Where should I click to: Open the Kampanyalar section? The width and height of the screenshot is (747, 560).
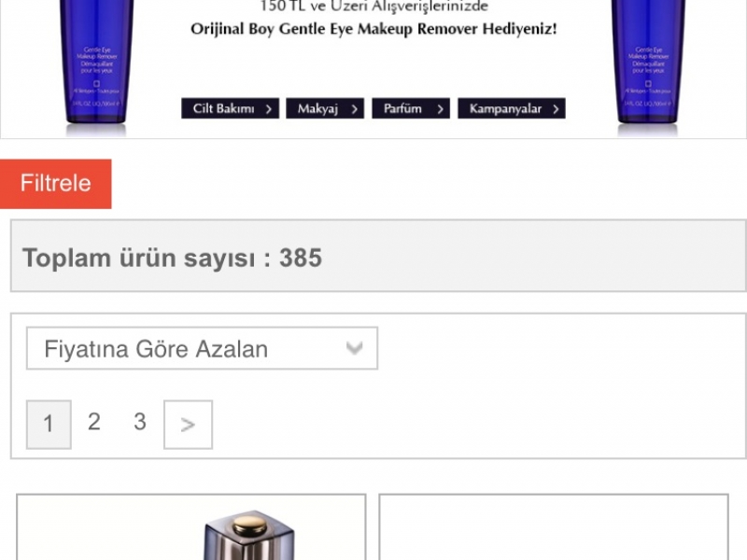click(512, 108)
